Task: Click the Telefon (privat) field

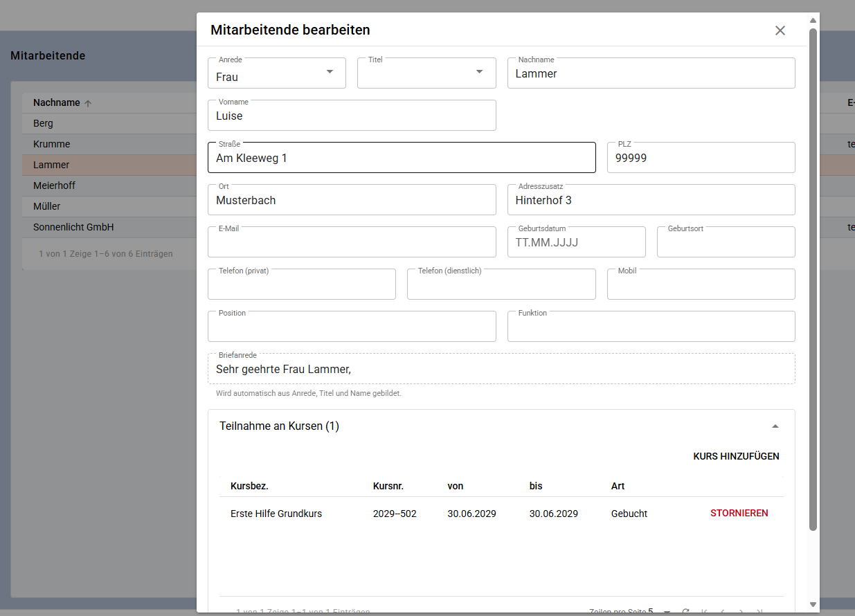Action: [x=302, y=284]
